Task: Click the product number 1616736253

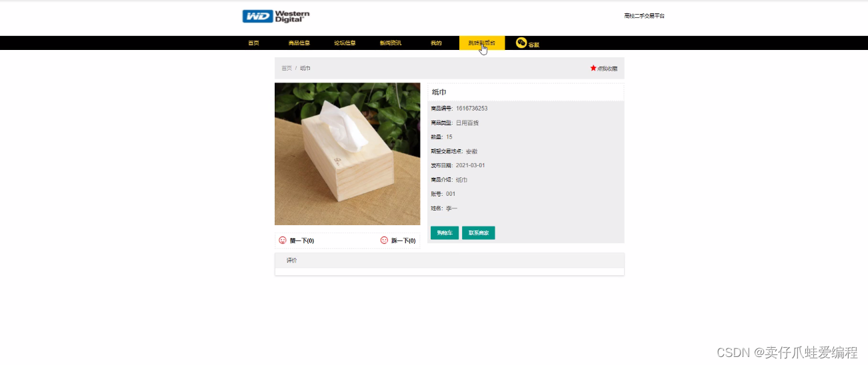Action: point(472,109)
